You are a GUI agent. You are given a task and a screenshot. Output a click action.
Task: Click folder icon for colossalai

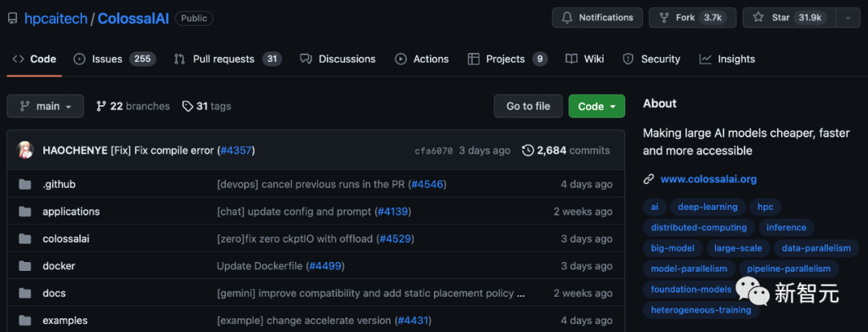tap(24, 239)
